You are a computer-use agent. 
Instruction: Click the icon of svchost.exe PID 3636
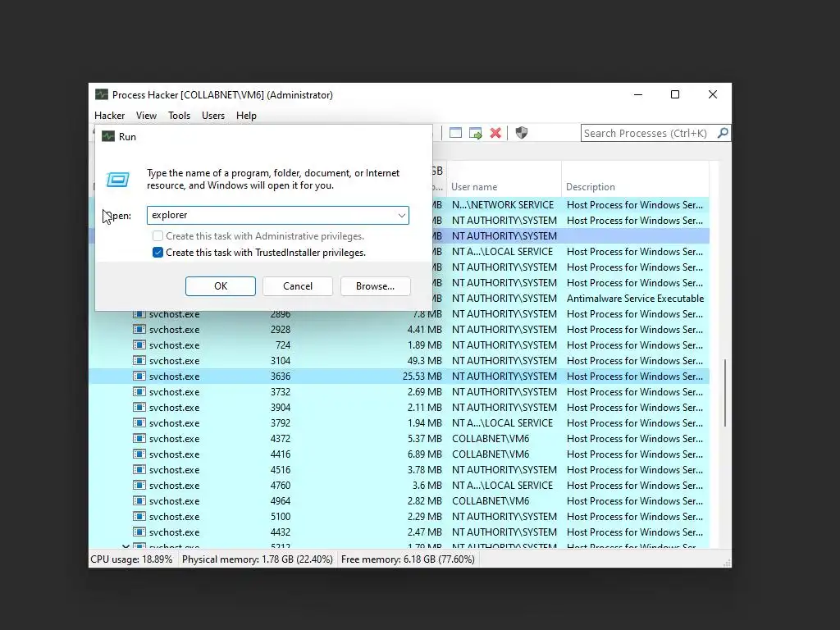139,376
